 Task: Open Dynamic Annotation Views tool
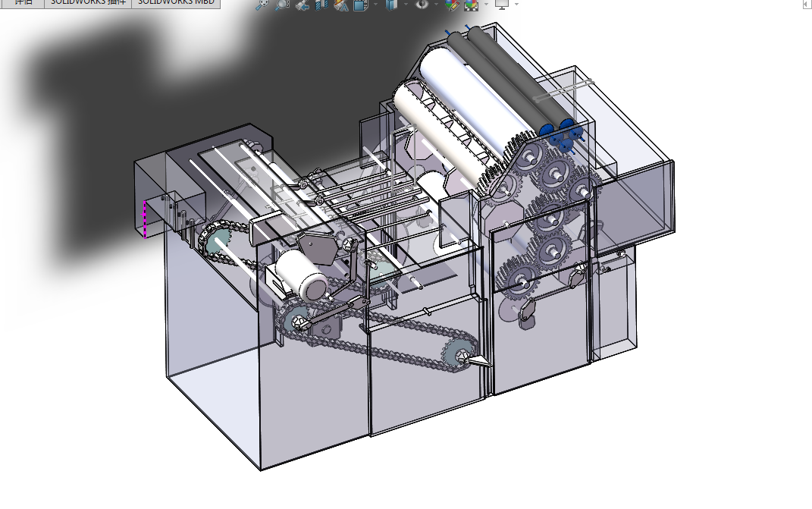(341, 4)
